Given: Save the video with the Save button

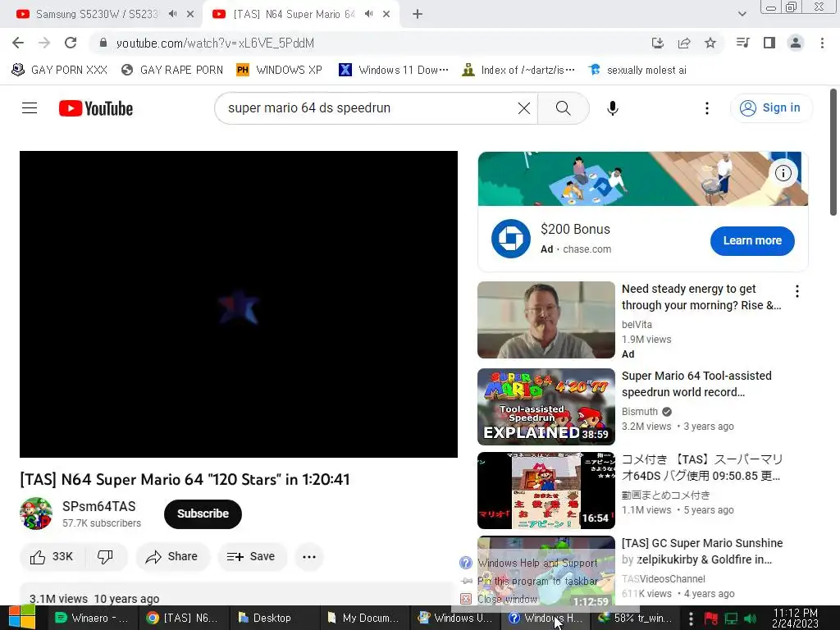Looking at the screenshot, I should pos(252,557).
